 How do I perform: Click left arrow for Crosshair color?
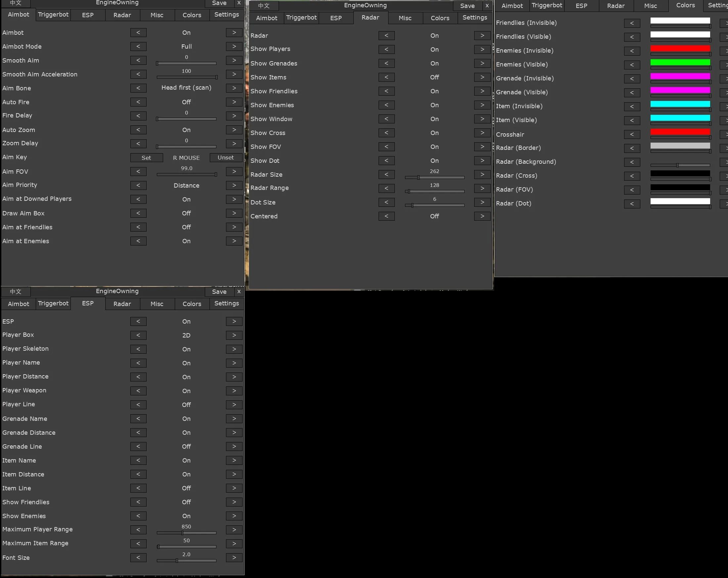[x=632, y=134]
